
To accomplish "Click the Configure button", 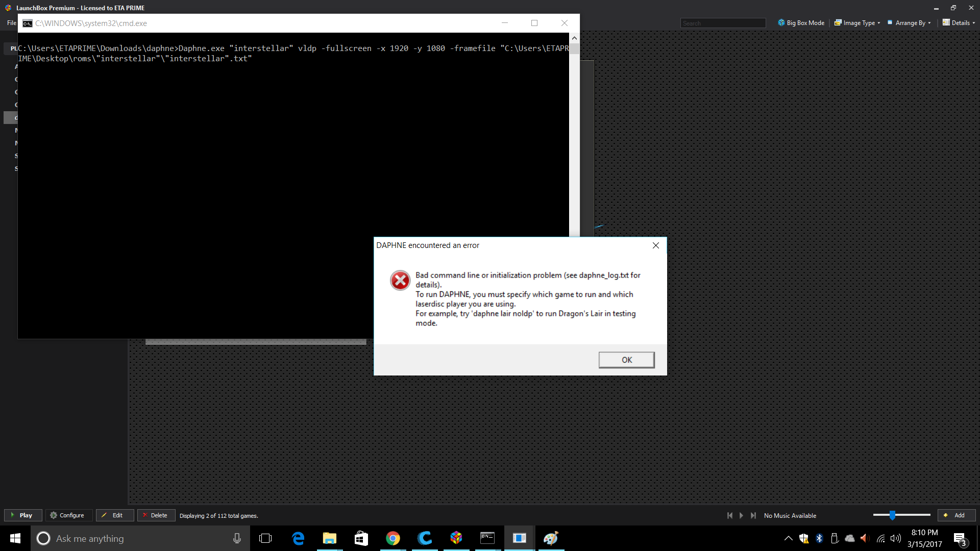I will pos(68,515).
